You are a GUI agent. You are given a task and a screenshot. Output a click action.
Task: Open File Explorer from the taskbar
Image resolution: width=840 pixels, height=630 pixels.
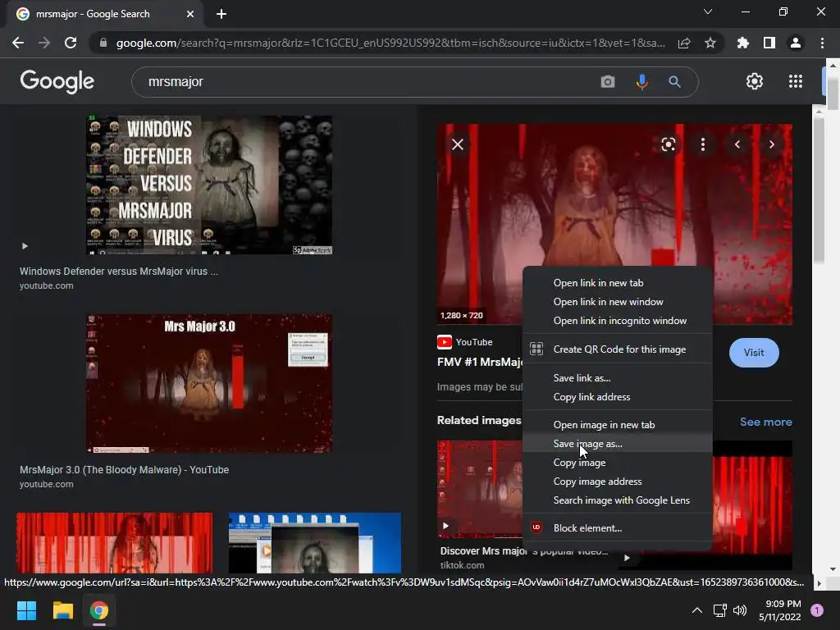(62, 610)
